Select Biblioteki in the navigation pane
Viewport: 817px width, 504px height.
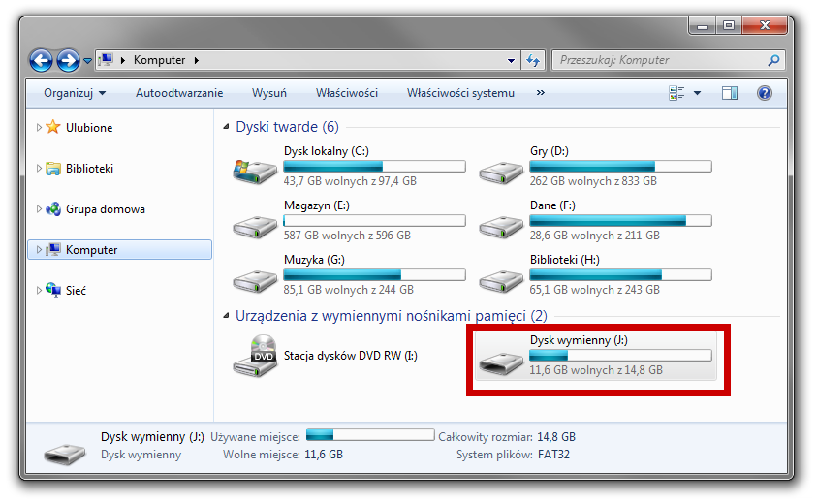[89, 169]
